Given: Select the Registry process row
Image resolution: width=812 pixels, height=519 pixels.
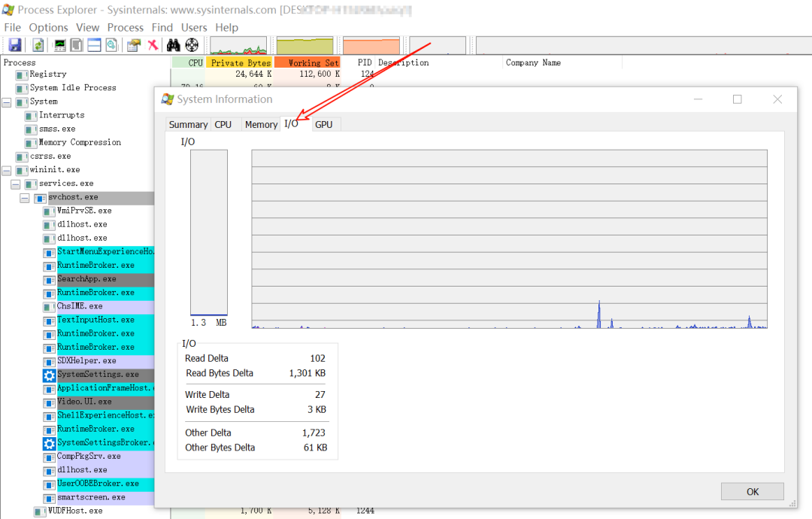Looking at the screenshot, I should coord(47,74).
